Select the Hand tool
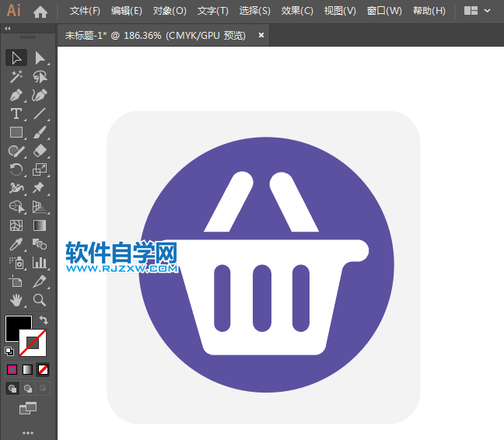The width and height of the screenshot is (504, 440). coord(16,299)
